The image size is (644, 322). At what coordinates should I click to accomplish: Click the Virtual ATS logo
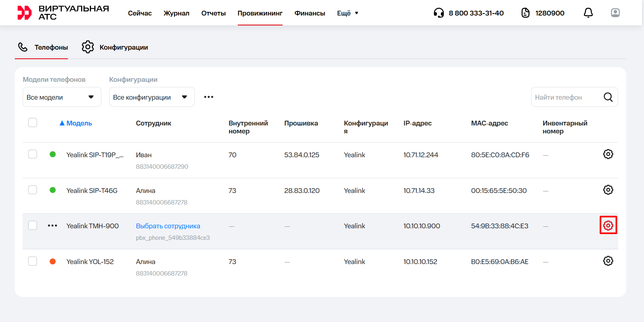point(63,13)
